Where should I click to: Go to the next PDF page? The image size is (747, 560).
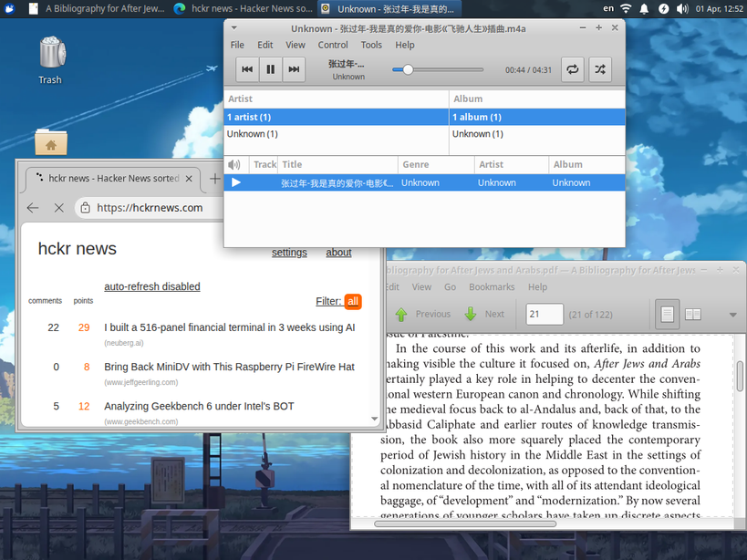pos(484,315)
